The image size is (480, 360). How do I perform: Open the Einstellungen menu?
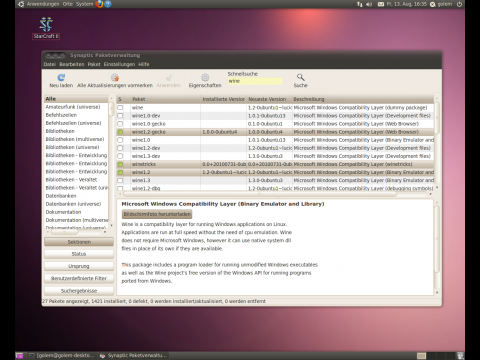coord(119,64)
